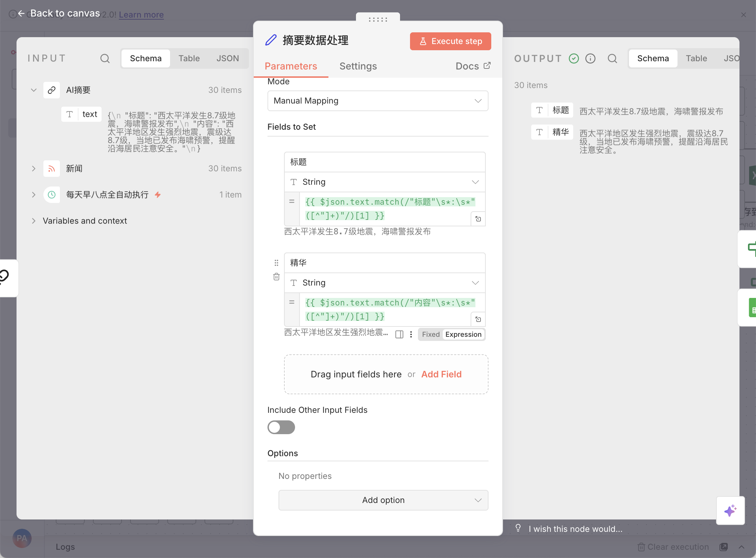The height and width of the screenshot is (558, 756).
Task: Click the OUTPUT panel search icon
Action: pos(612,58)
